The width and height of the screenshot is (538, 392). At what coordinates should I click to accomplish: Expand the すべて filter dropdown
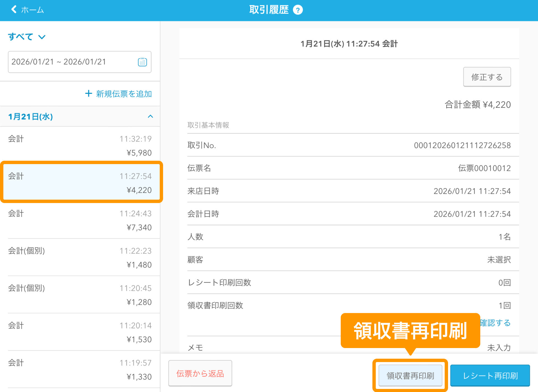27,37
